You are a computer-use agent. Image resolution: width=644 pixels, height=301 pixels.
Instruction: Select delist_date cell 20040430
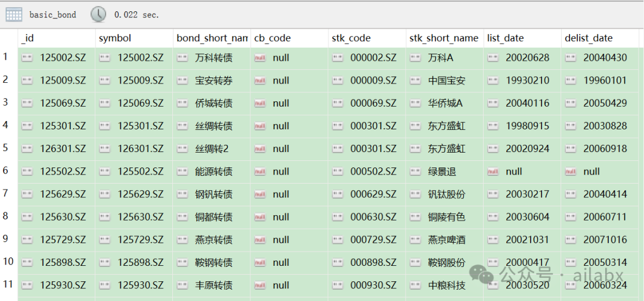point(600,58)
